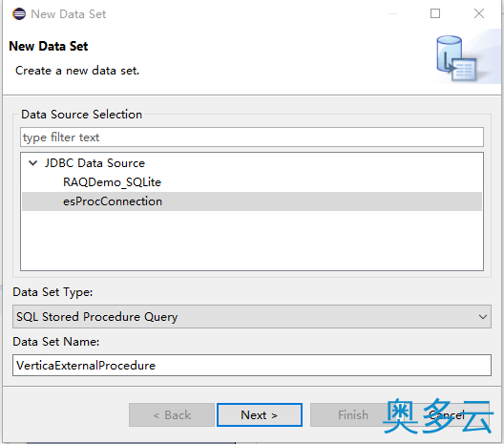Screen dimensions: 504x444
Task: Click empty area in data source list
Action: [252, 241]
